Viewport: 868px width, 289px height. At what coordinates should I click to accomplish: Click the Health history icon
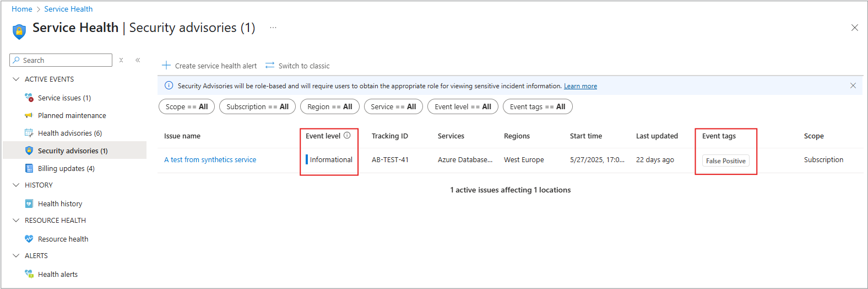pos(29,204)
